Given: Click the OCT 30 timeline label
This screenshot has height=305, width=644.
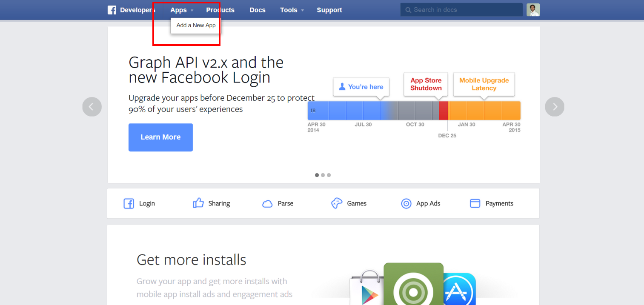Looking at the screenshot, I should click(415, 125).
